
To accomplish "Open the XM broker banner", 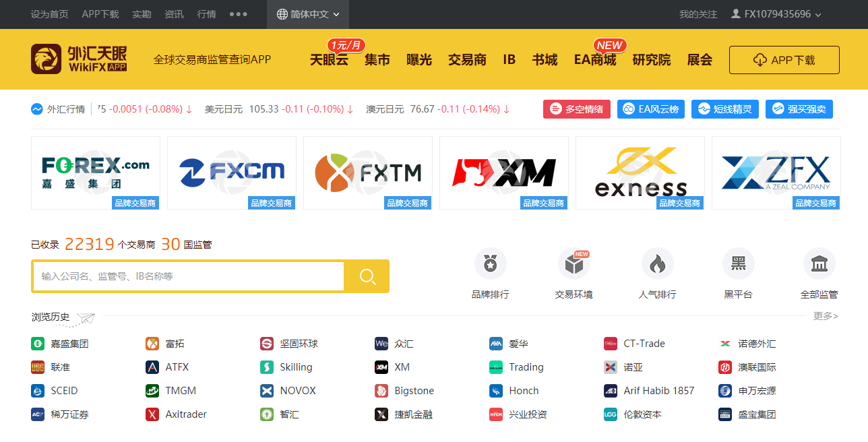I will (x=504, y=173).
